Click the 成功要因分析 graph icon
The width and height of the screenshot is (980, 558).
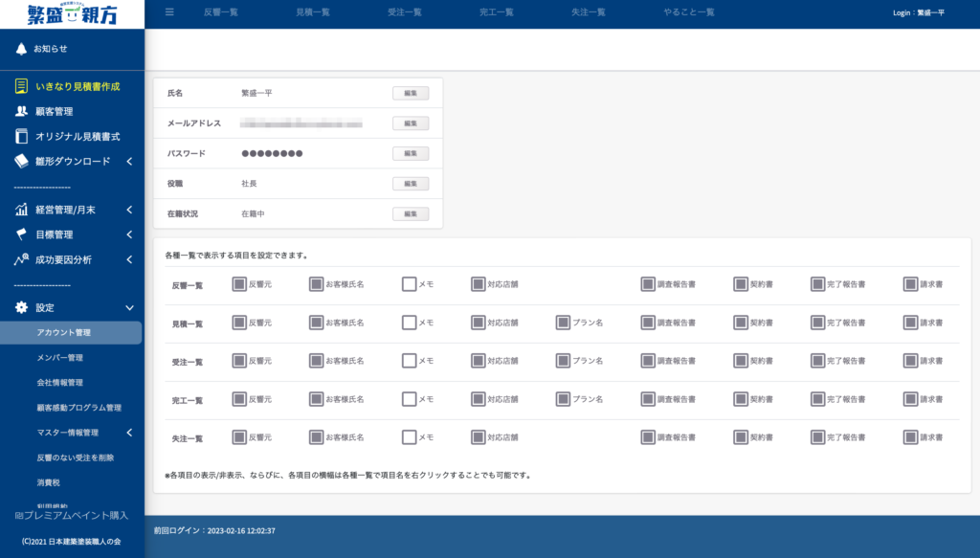[21, 259]
